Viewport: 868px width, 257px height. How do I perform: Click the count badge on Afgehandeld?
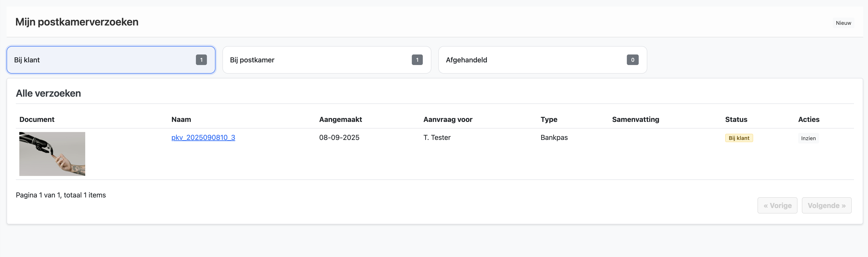click(x=633, y=60)
